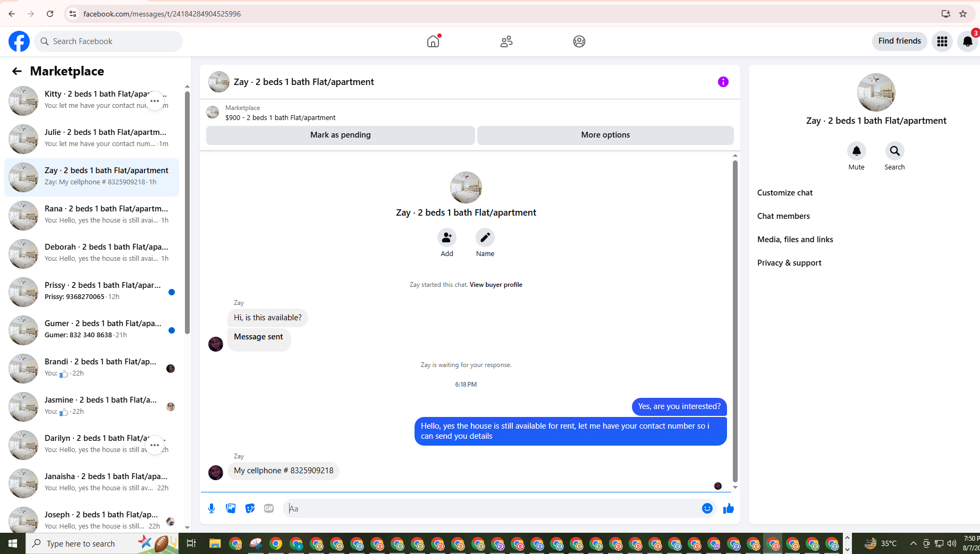Open the Groups icon in top nav
980x554 pixels.
[579, 41]
